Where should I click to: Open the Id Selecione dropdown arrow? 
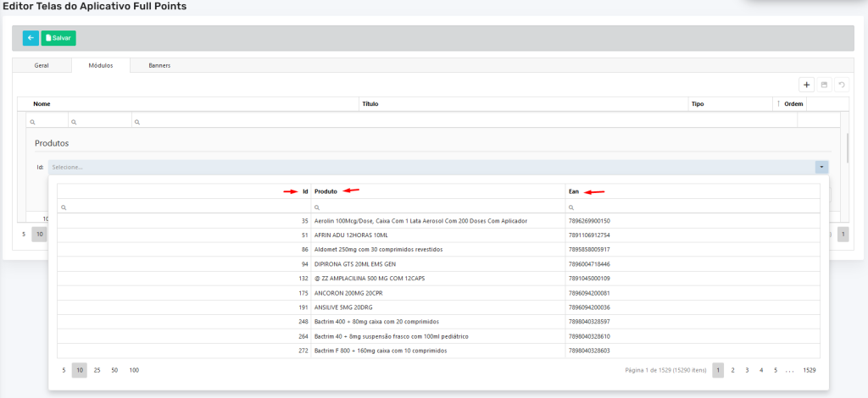(x=822, y=166)
